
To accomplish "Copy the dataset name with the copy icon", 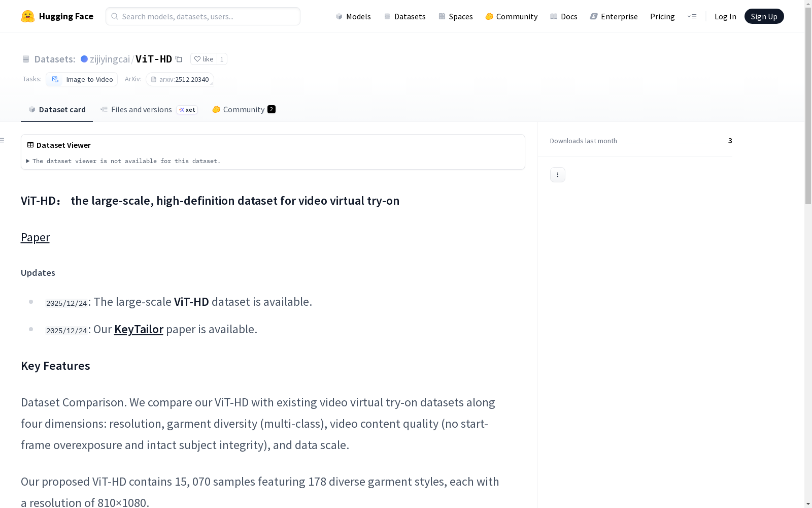I will click(x=179, y=59).
